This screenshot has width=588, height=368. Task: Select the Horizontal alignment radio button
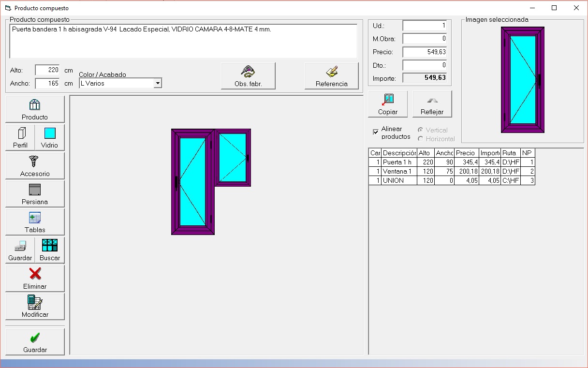click(420, 139)
